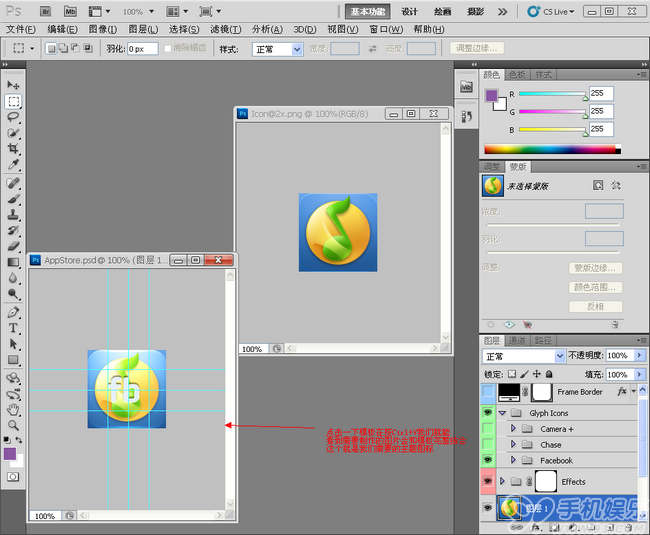Swap foreground and background colors
This screenshot has height=535, width=650.
19,440
